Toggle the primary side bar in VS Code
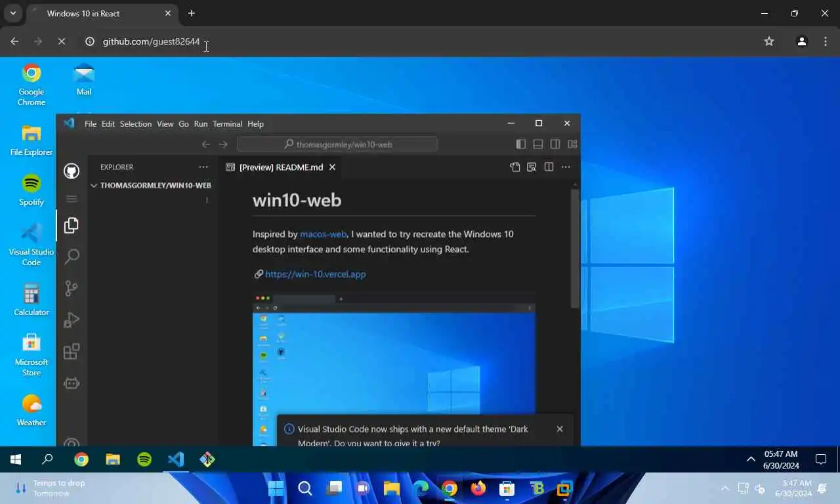The image size is (840, 504). point(521,144)
